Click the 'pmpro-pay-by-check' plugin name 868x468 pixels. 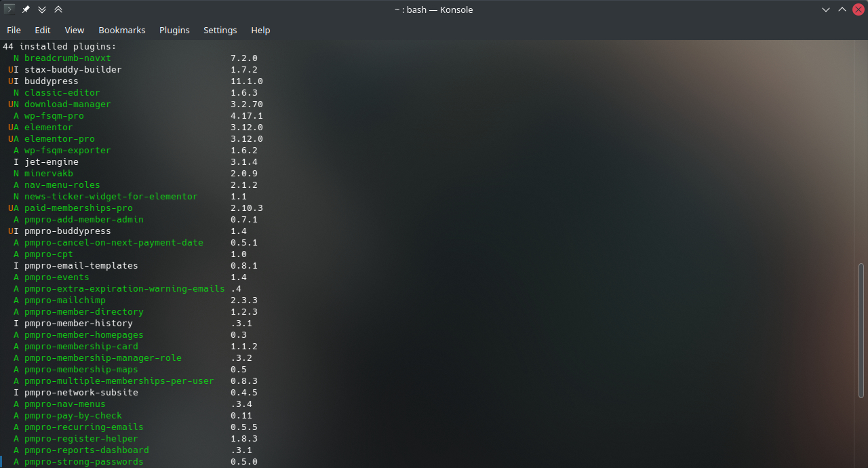(x=73, y=416)
